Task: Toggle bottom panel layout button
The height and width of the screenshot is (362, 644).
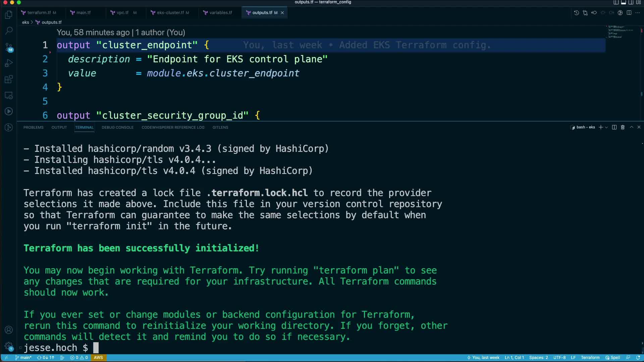Action: tap(623, 2)
